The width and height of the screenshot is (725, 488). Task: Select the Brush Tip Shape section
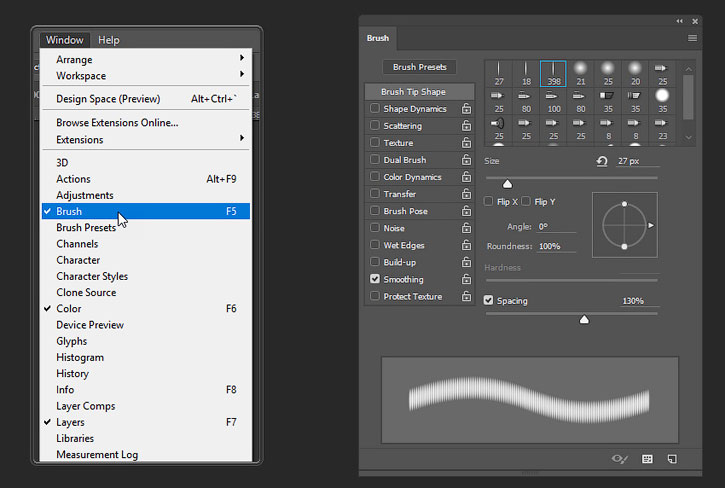[420, 92]
